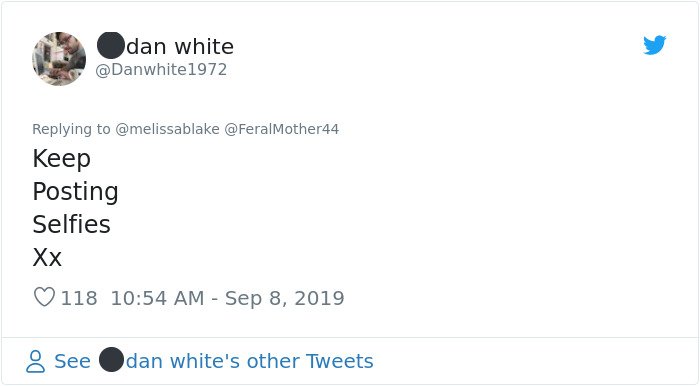Click the word "Selfies" in the tweet
The width and height of the screenshot is (700, 386).
[71, 224]
